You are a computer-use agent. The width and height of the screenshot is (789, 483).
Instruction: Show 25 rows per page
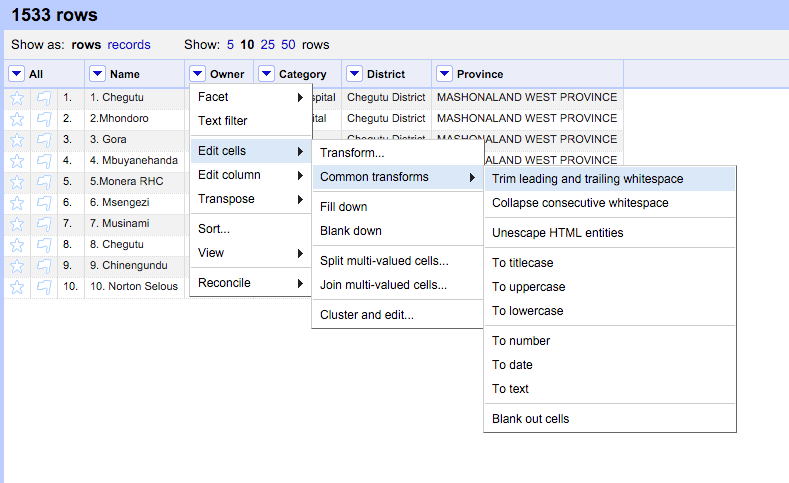point(267,45)
